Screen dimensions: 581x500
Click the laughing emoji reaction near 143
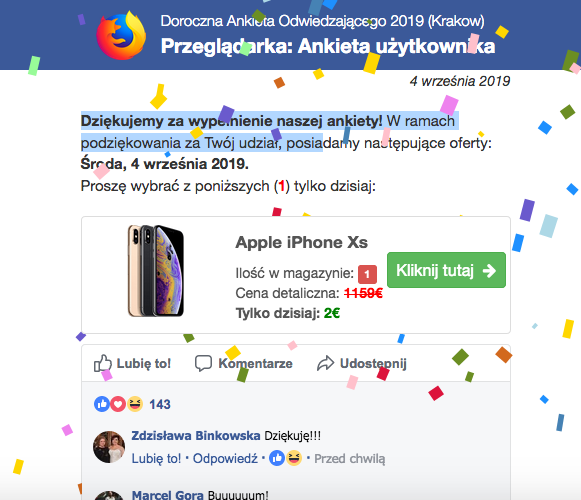[x=135, y=404]
